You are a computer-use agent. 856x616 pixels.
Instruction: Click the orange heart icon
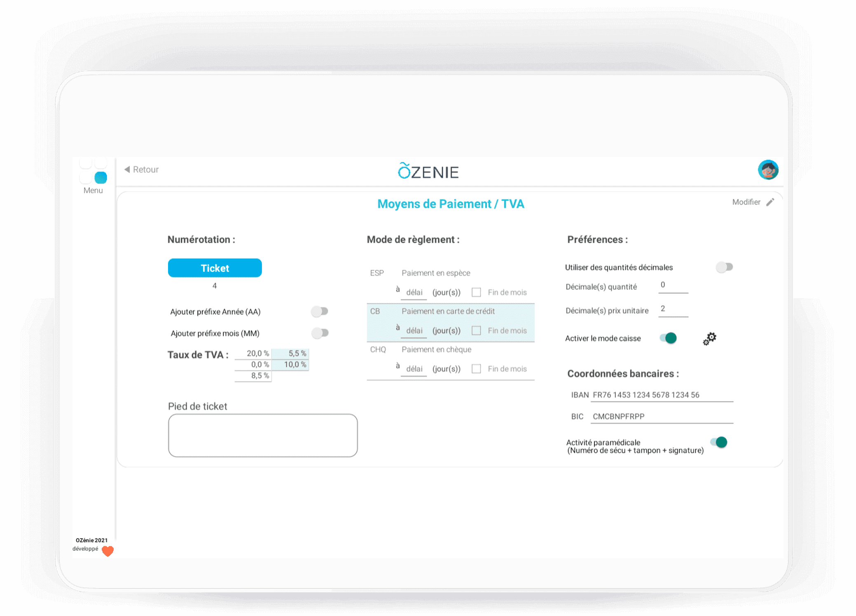click(108, 551)
